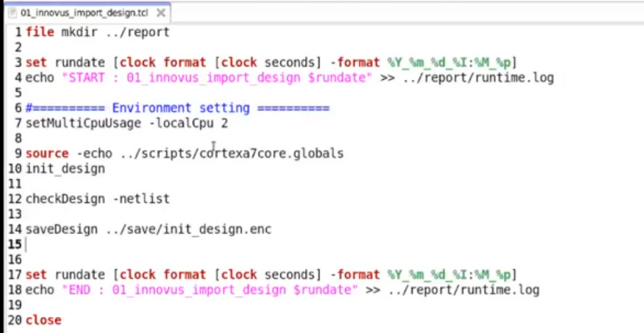The image size is (644, 333).
Task: Click '../scripts/cortexa7core.globals' path
Action: pyautogui.click(x=232, y=153)
